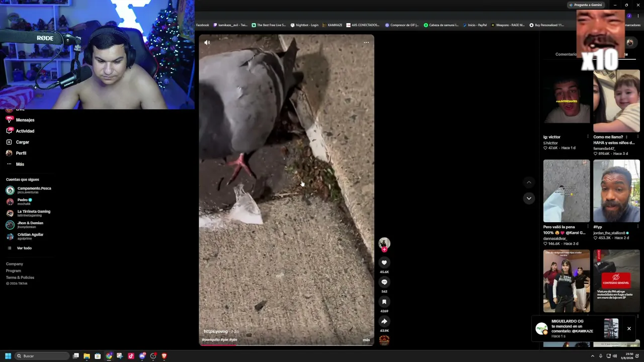Open the three girls video thumbnail
644x362 pixels.
(567, 281)
